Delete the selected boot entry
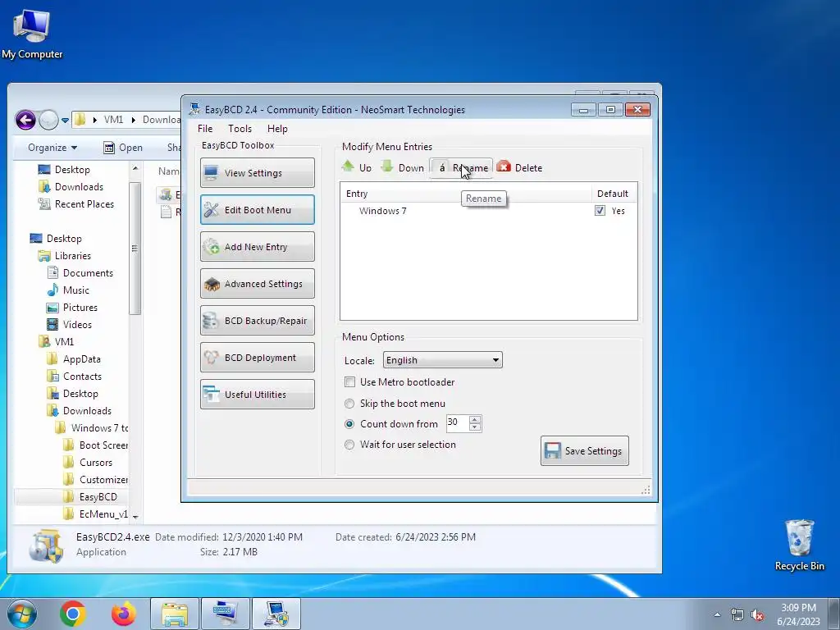The image size is (840, 630). (519, 167)
